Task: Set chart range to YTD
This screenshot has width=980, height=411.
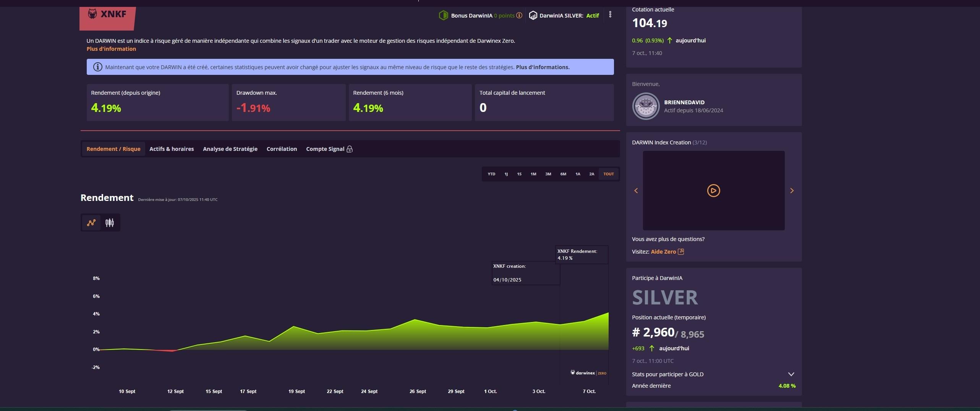Action: point(491,174)
